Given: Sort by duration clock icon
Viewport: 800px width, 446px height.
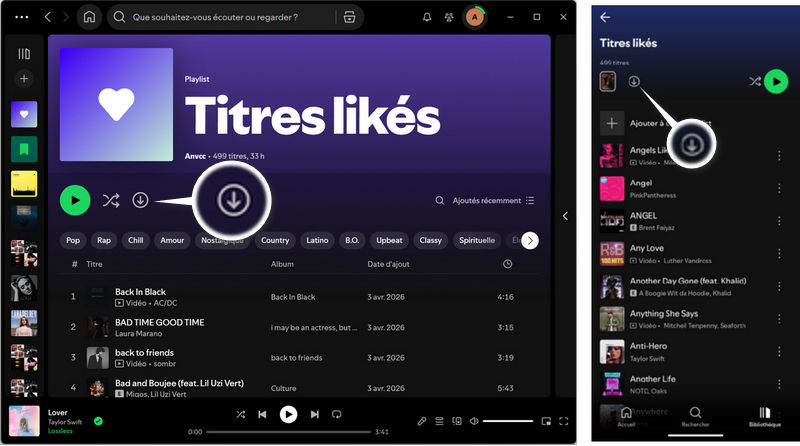Looking at the screenshot, I should (x=507, y=264).
